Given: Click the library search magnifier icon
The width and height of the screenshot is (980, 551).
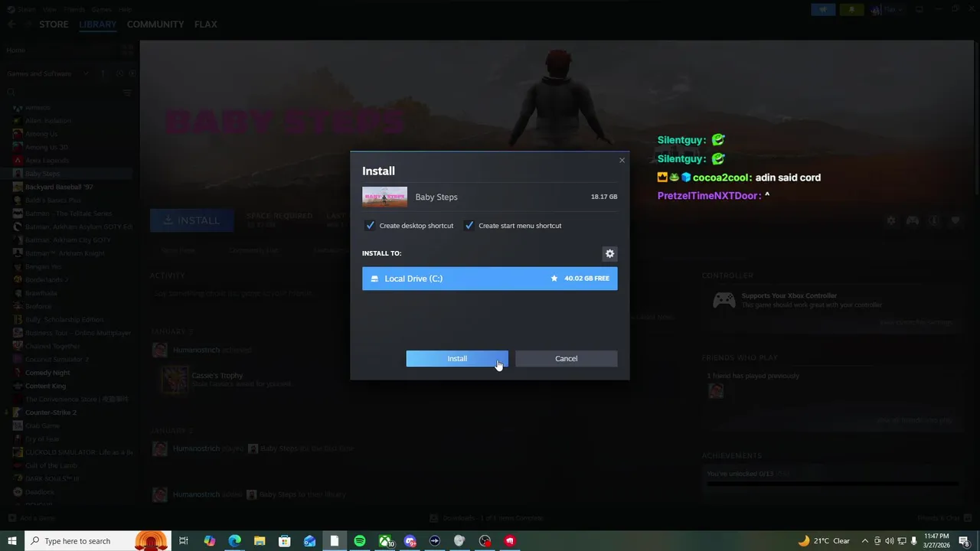Looking at the screenshot, I should click(x=11, y=92).
